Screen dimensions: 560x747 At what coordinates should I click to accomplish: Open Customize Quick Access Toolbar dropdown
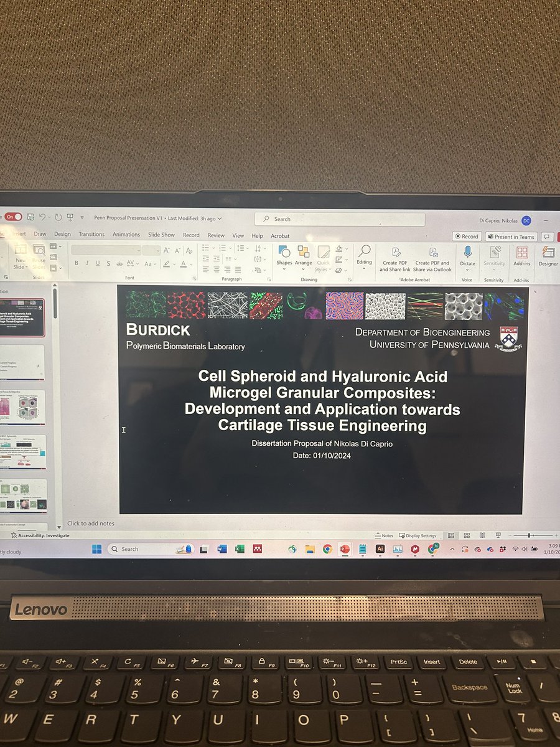(81, 217)
